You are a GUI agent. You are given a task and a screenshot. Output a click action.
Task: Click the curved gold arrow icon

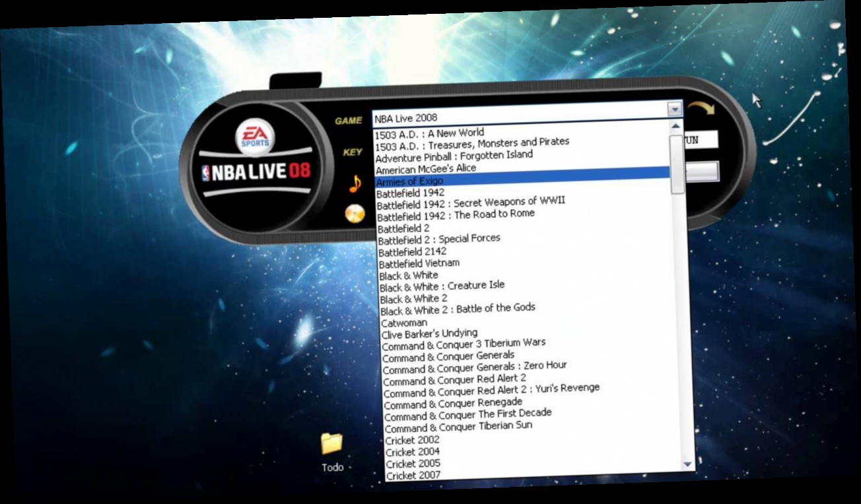tap(701, 109)
